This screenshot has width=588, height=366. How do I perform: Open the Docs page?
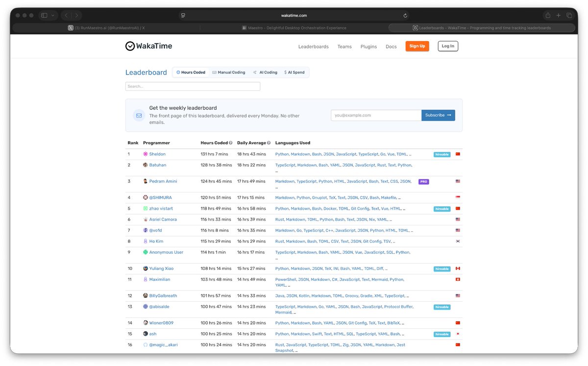point(391,47)
